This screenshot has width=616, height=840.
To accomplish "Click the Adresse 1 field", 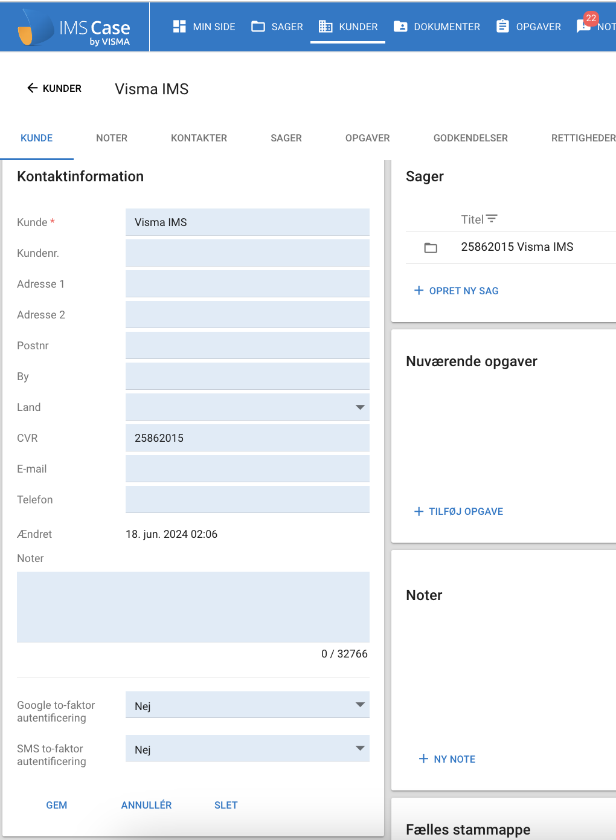I will pos(248,283).
